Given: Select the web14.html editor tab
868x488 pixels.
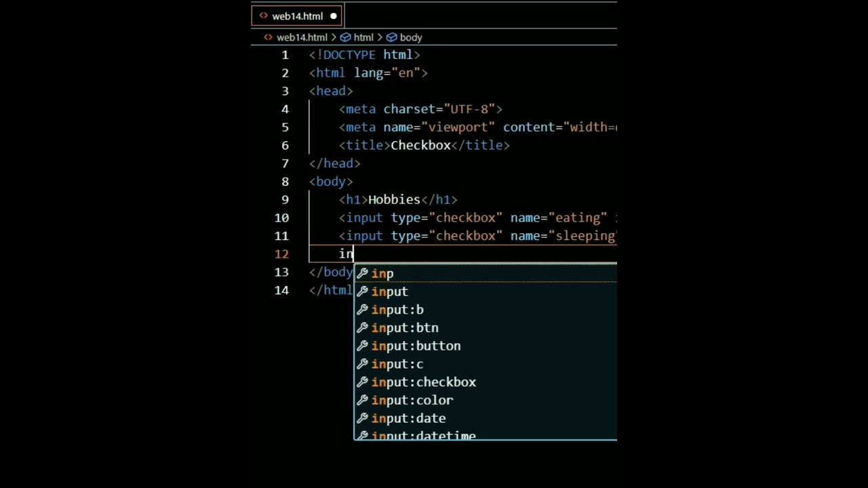Looking at the screenshot, I should coord(297,16).
